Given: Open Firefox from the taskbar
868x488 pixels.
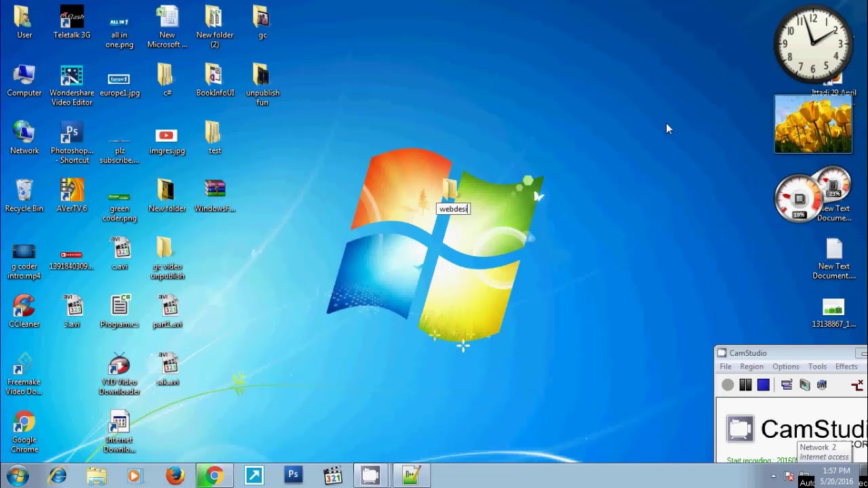Looking at the screenshot, I should 175,476.
